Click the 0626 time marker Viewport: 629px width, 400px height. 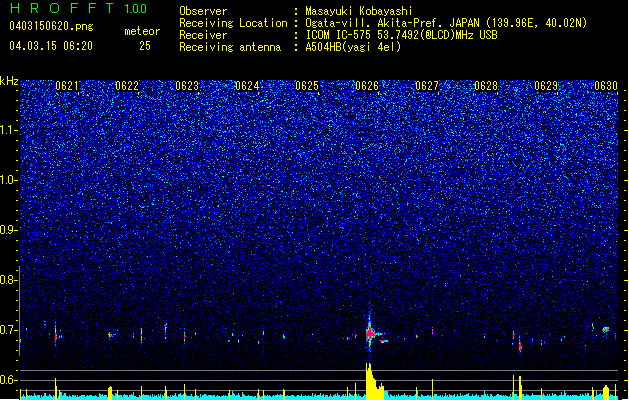367,86
